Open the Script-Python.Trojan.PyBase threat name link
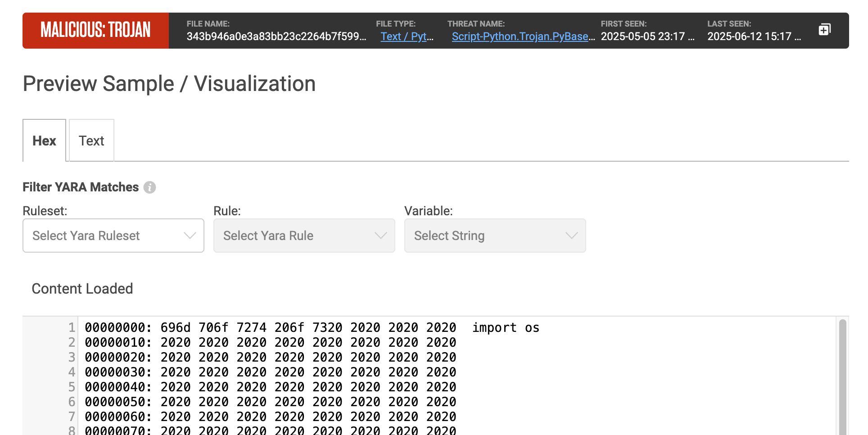Viewport: 868px width, 435px height. 523,36
